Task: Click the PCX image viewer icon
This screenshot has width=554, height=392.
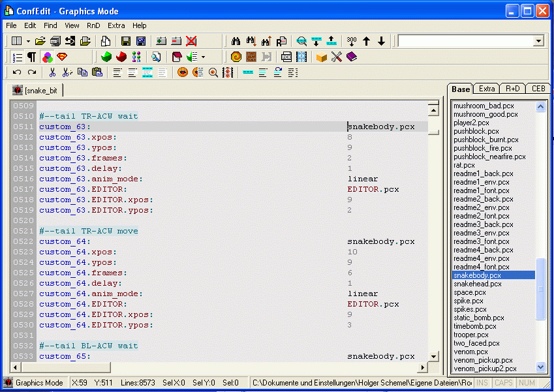Action: click(286, 57)
